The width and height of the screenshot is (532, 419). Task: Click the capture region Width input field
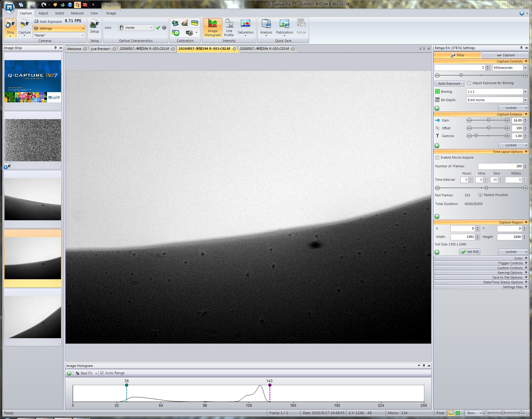[x=462, y=237]
